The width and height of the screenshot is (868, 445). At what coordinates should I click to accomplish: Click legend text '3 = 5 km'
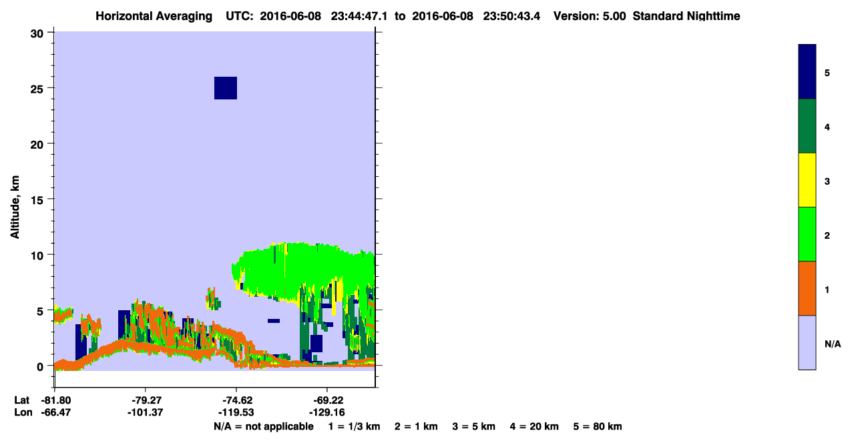tap(474, 426)
